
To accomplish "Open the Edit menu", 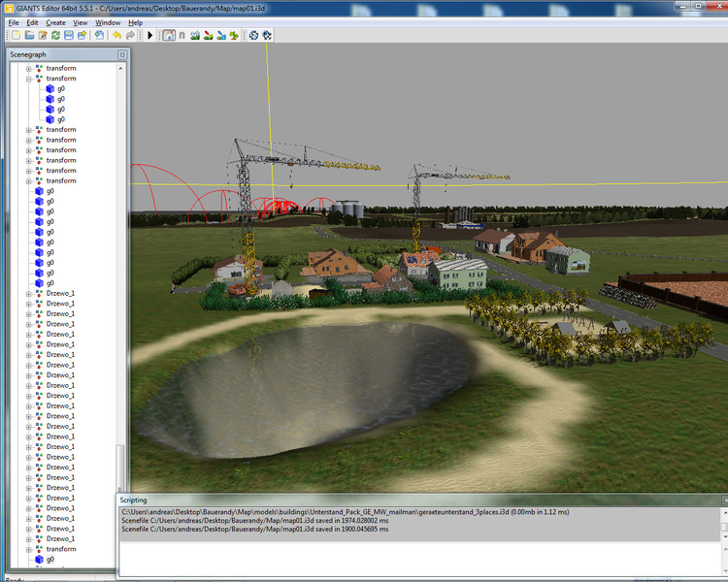I will pyautogui.click(x=32, y=22).
